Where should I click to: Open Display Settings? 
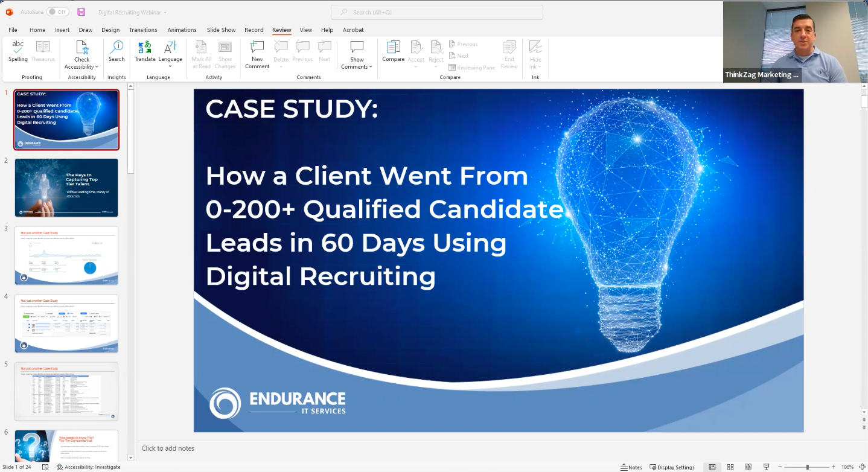coord(672,467)
